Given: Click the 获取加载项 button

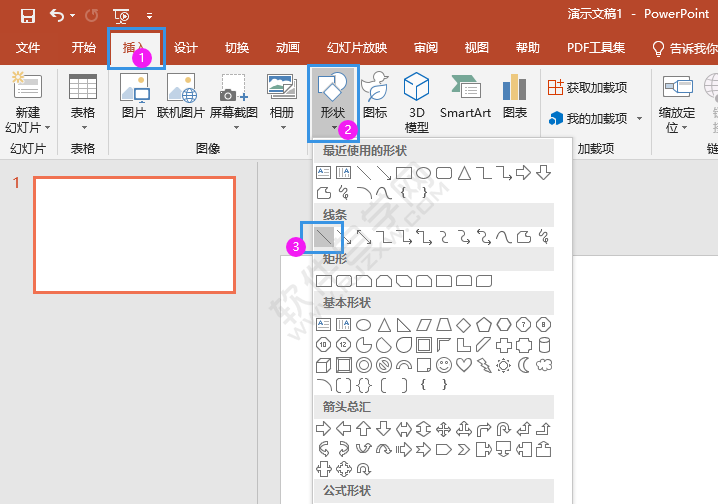Looking at the screenshot, I should 588,88.
